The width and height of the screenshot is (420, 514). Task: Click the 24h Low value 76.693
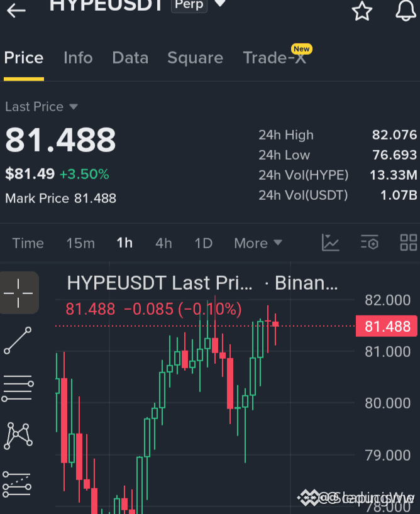(x=394, y=155)
